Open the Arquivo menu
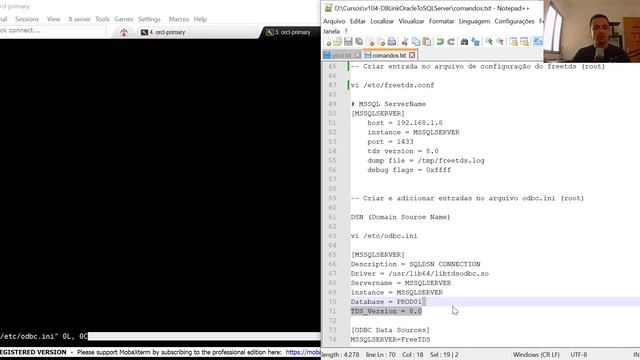The height and width of the screenshot is (360, 640). coord(334,21)
